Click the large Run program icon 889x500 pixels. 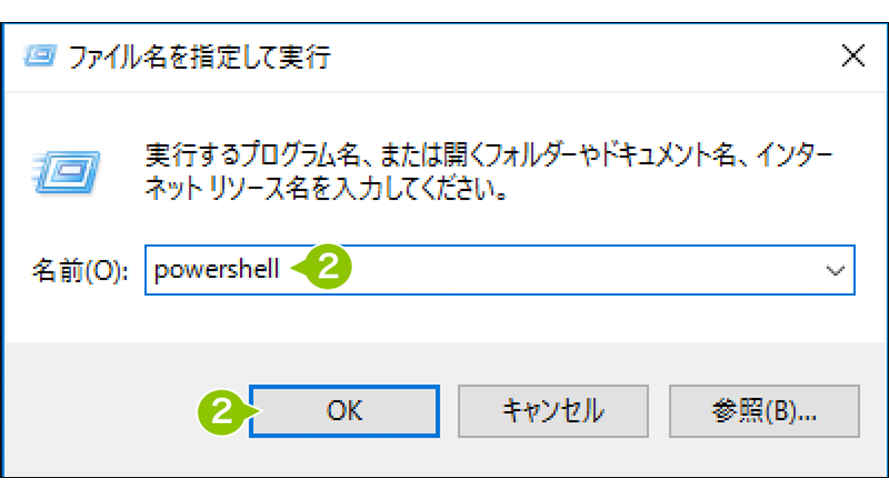[66, 172]
